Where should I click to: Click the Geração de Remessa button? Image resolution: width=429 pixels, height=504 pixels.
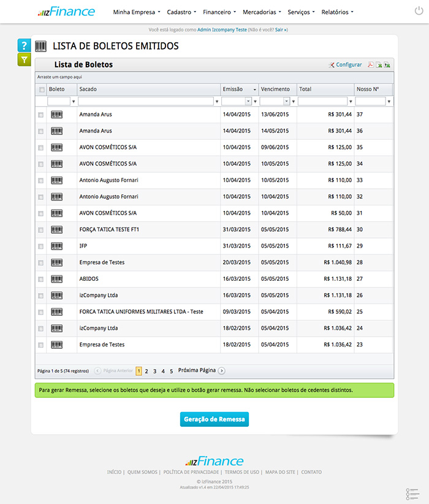(x=214, y=419)
